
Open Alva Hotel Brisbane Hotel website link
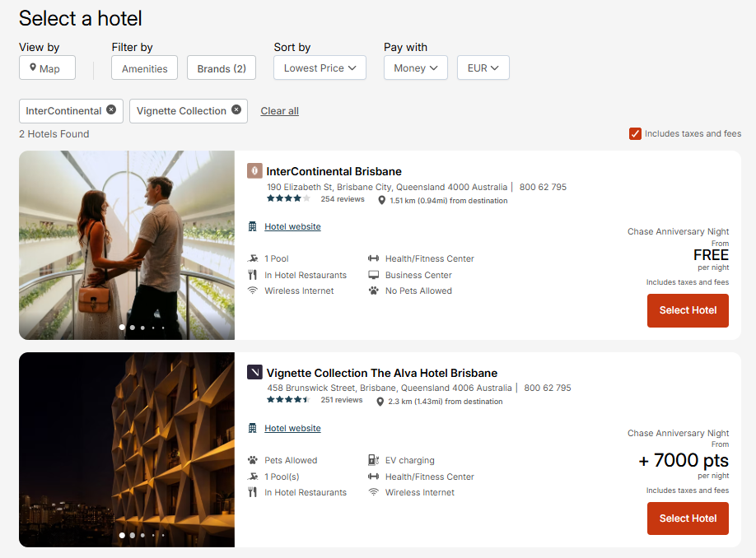(292, 428)
